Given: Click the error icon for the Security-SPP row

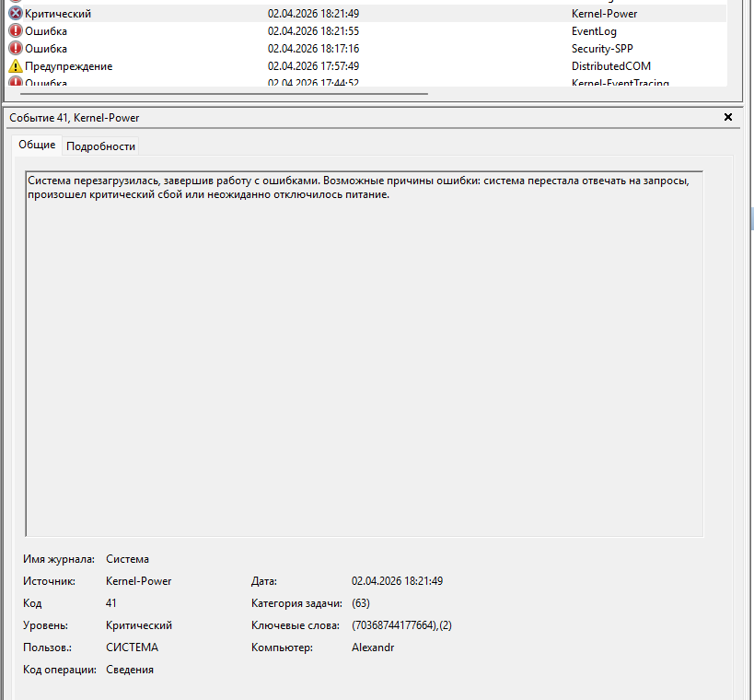Looking at the screenshot, I should click(16, 49).
